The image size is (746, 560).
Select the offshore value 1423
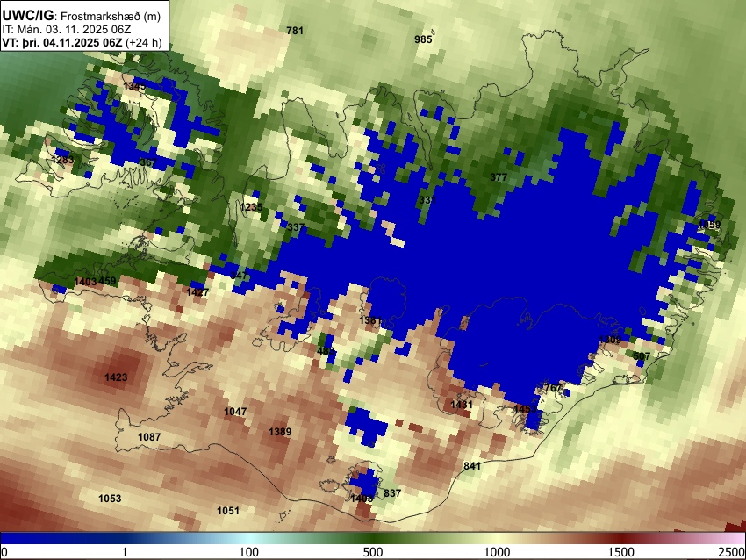coord(116,377)
